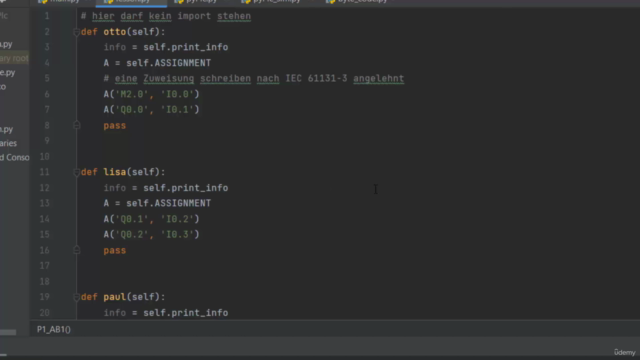Click the string 'Q0.0' on line 7
This screenshot has width=640, height=360.
coord(132,110)
